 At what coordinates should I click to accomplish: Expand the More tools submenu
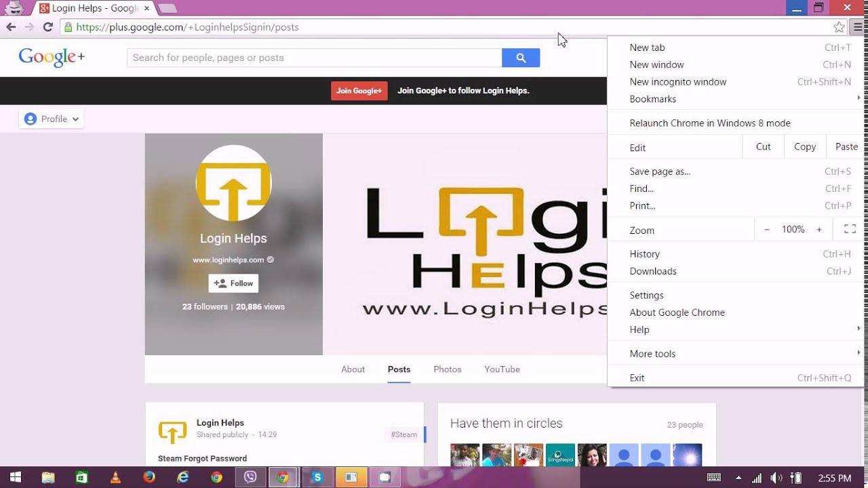[736, 354]
